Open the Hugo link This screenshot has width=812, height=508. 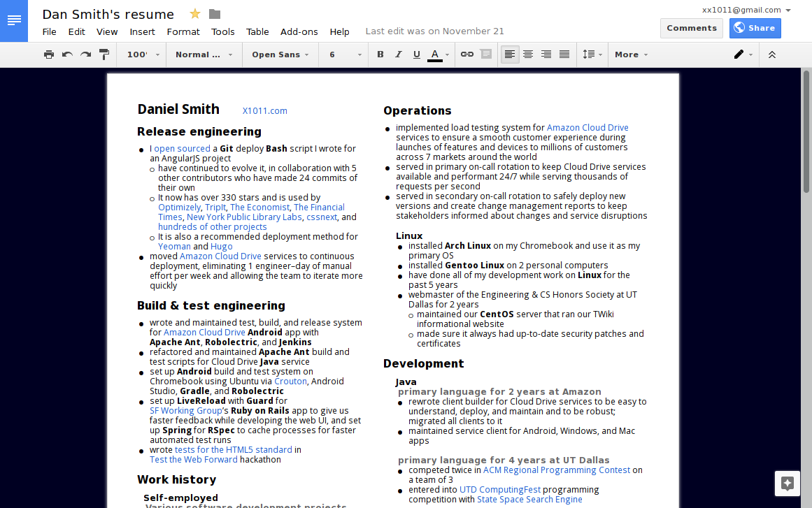tap(221, 247)
